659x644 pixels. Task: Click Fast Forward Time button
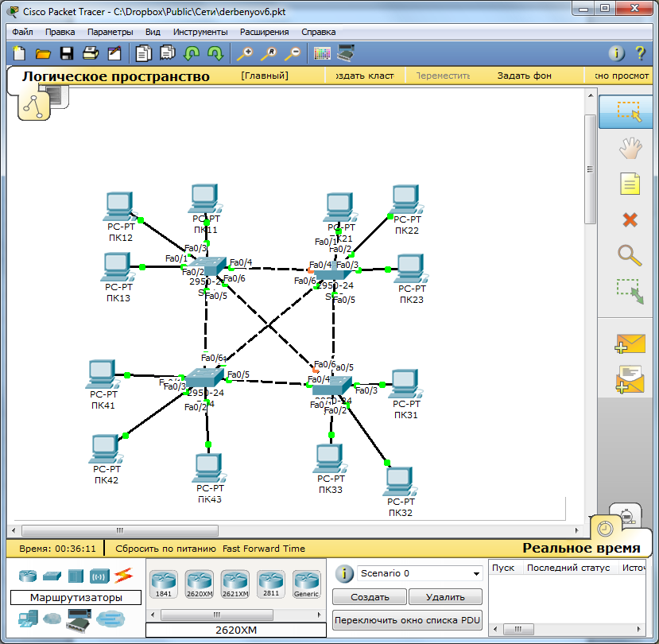point(264,549)
